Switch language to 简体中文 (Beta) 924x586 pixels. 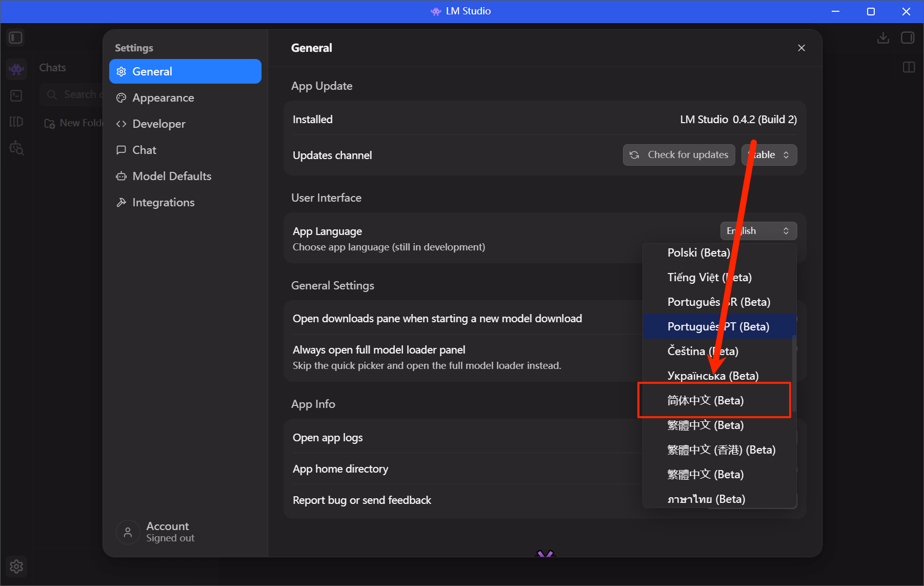(x=719, y=400)
